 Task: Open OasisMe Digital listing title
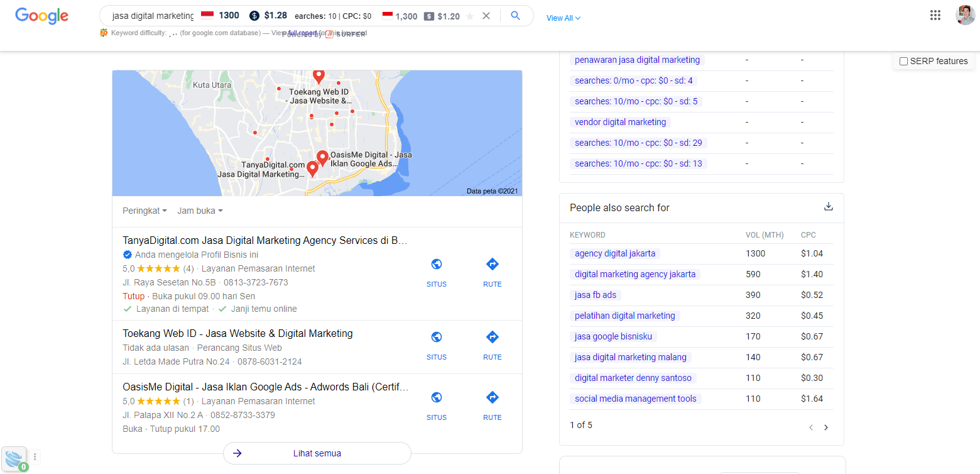(x=266, y=387)
